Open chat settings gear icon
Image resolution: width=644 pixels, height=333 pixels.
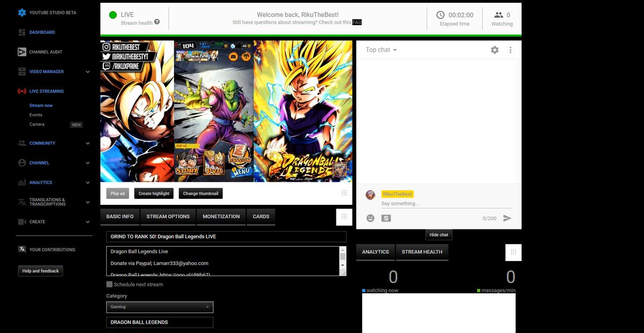click(495, 50)
